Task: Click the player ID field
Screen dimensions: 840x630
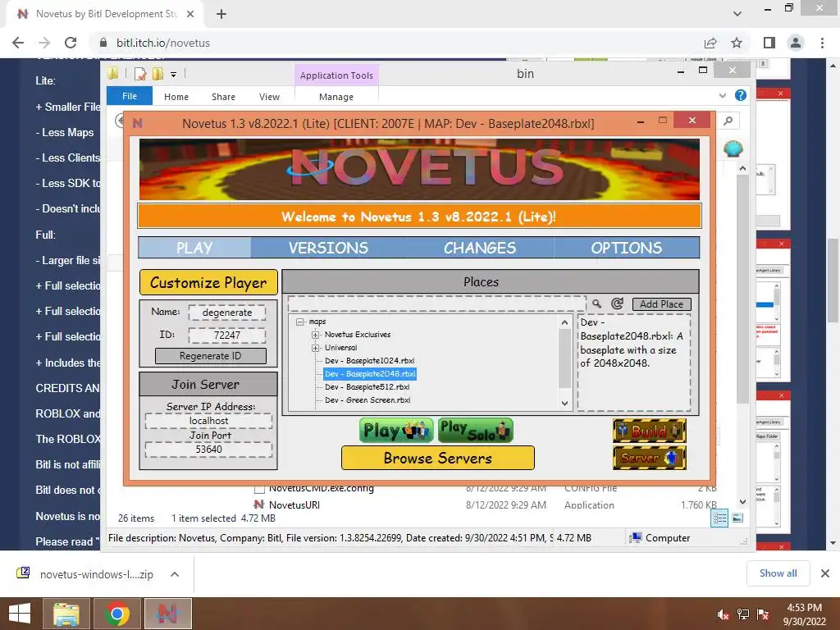Action: (x=227, y=336)
